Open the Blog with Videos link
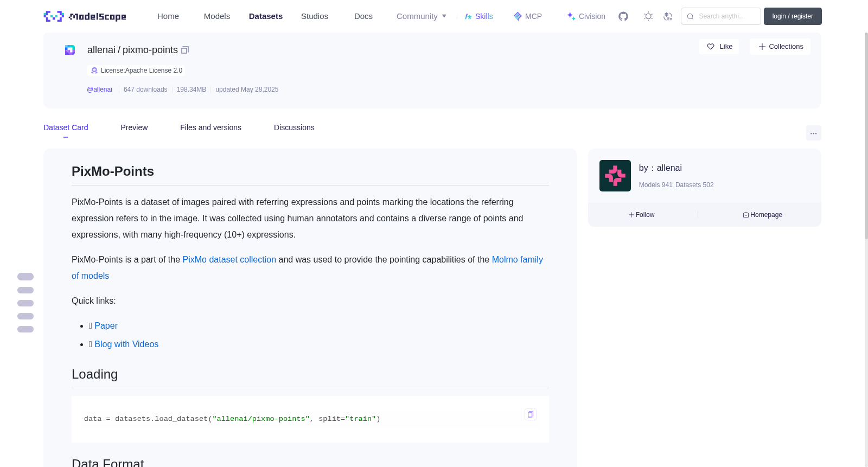The height and width of the screenshot is (467, 868). (x=126, y=344)
